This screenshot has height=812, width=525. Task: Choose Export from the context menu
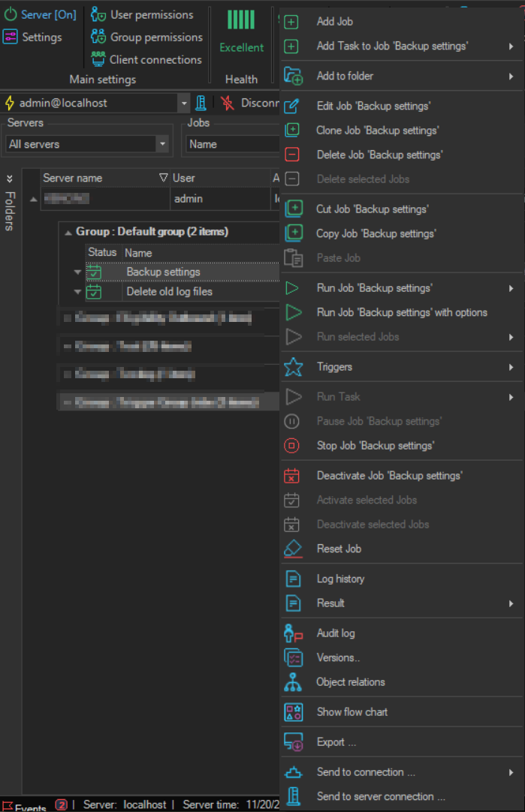pyautogui.click(x=336, y=742)
